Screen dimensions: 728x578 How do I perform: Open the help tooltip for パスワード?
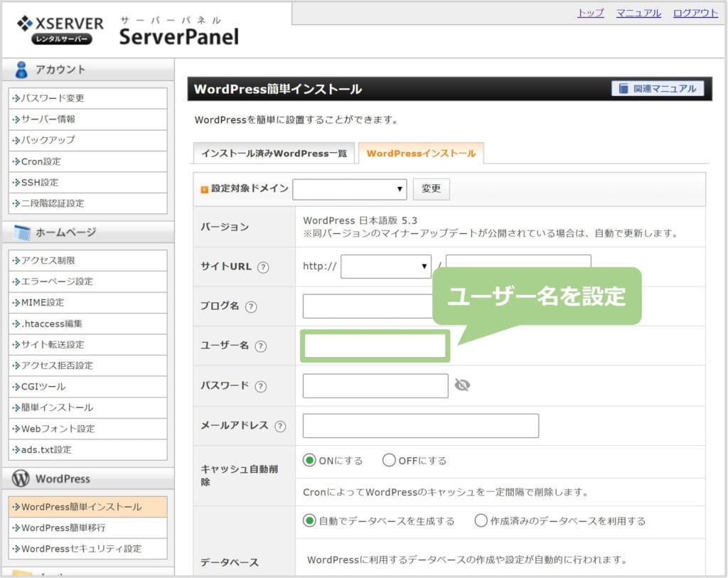click(x=260, y=386)
